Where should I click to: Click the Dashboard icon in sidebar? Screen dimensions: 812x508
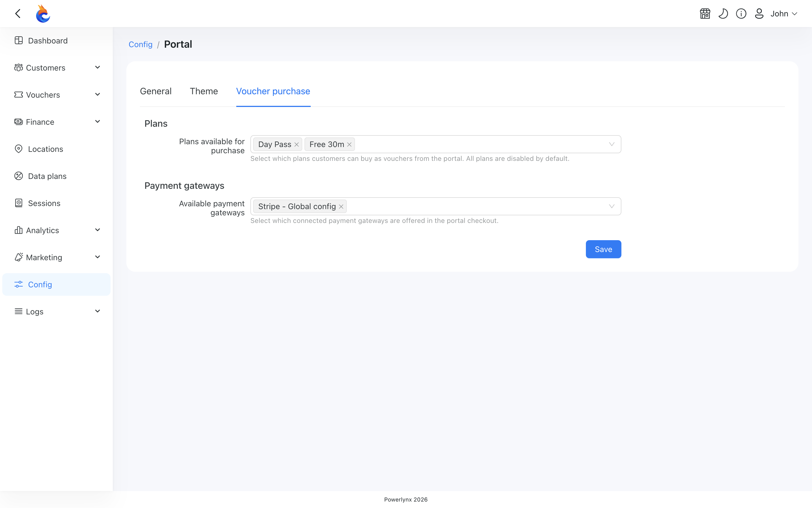click(19, 40)
